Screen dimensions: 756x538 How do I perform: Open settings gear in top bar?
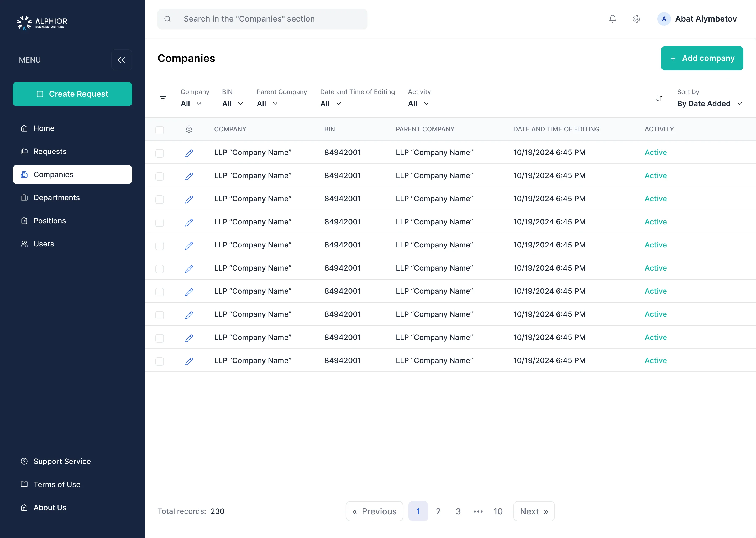pos(637,19)
